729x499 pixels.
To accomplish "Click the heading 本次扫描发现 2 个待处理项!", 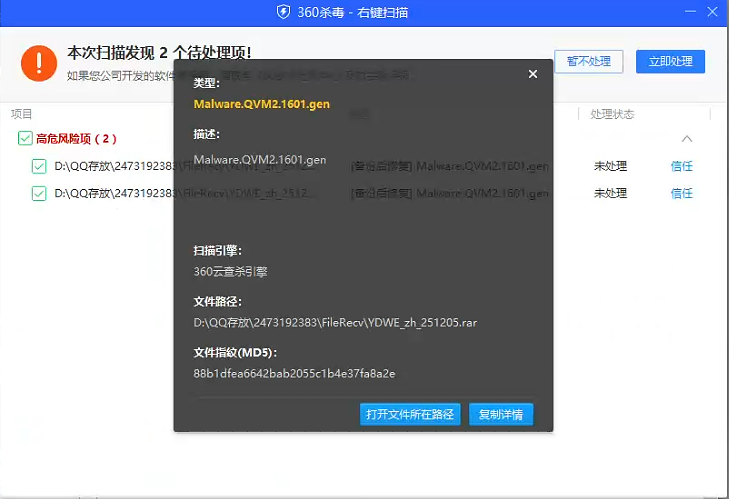I will pos(159,53).
